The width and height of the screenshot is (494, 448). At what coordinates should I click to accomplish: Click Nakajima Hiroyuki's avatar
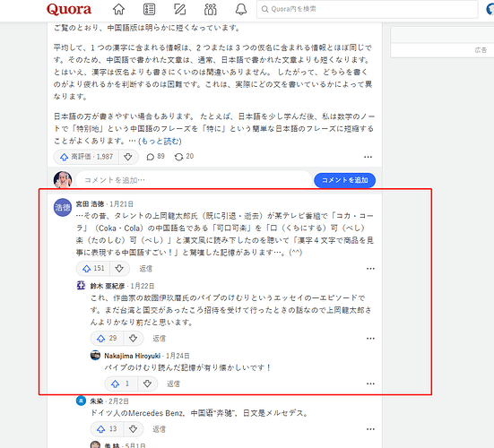coord(95,355)
